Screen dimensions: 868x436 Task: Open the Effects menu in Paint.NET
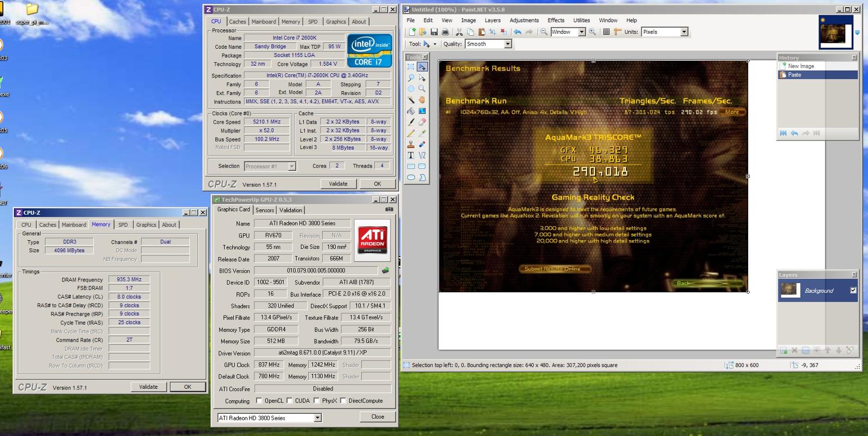coord(556,20)
